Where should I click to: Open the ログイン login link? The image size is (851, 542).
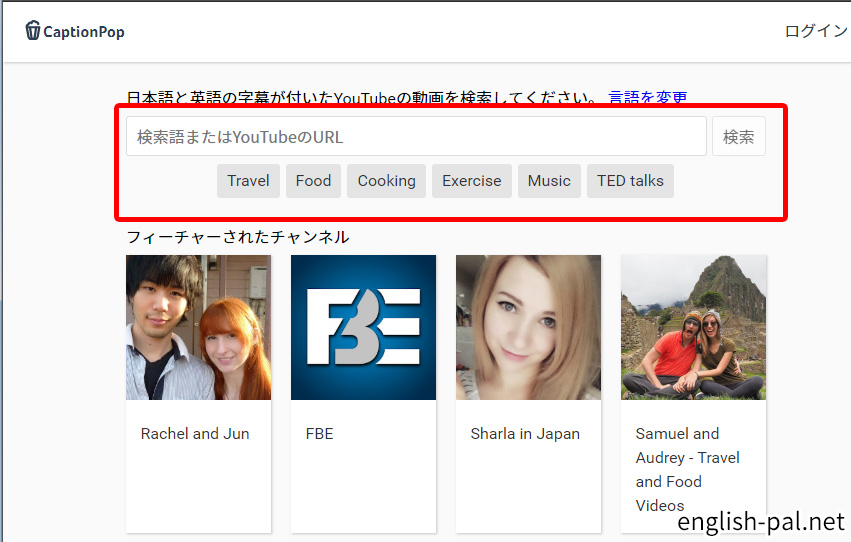[817, 31]
